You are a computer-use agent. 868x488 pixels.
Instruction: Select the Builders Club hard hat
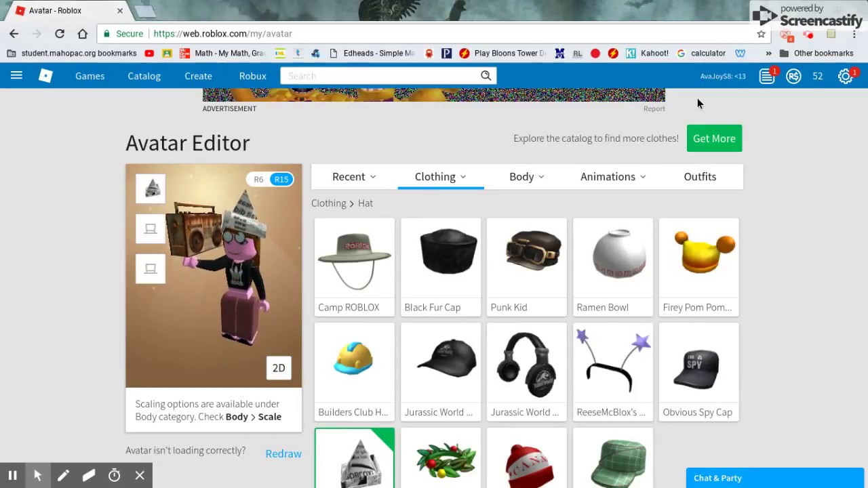point(354,371)
